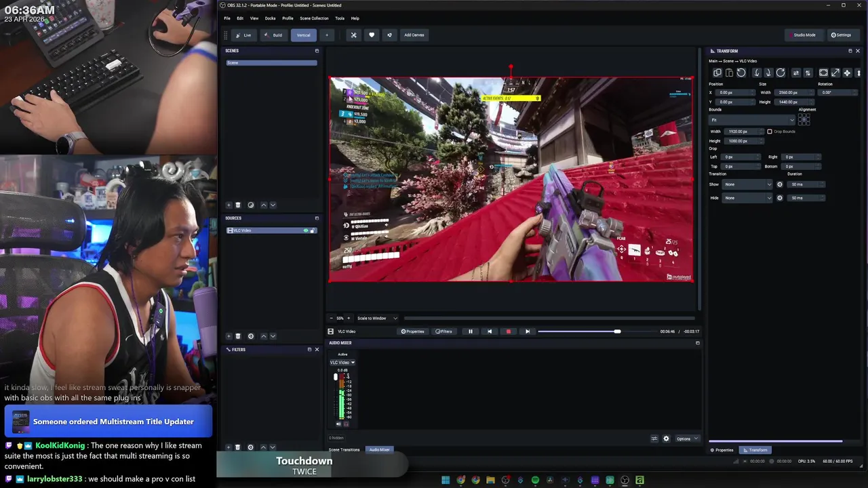
Task: Switch to the Scene Transitions tab
Action: (344, 450)
